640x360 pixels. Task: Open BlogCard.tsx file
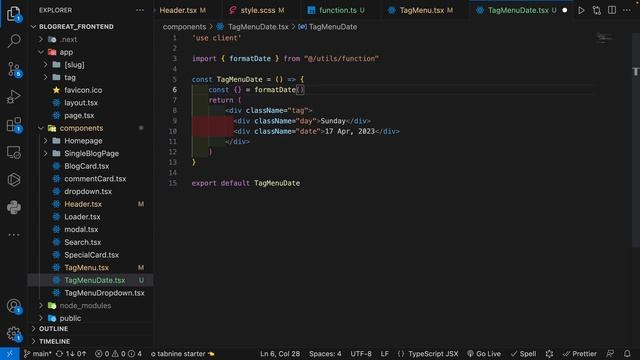86,166
